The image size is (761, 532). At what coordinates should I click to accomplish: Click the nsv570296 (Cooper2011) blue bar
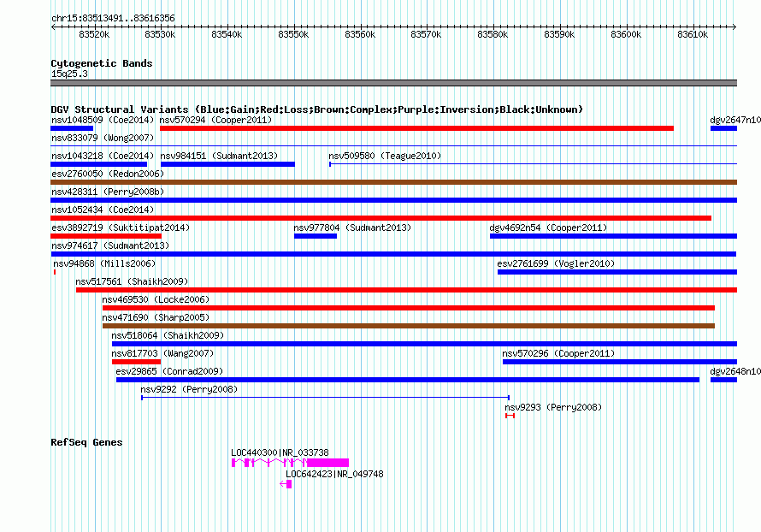[x=620, y=362]
